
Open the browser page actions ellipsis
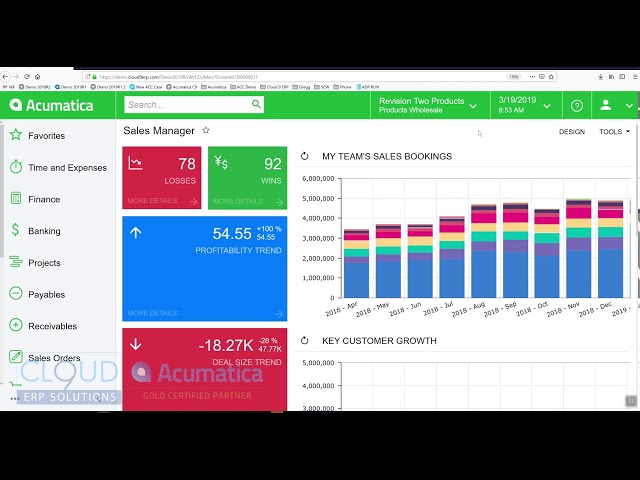point(532,76)
